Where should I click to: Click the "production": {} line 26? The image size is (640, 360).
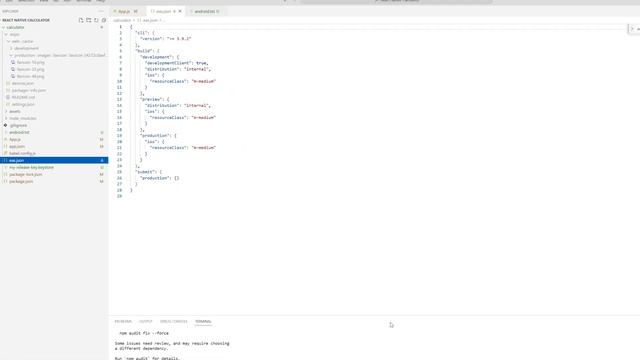coord(159,178)
